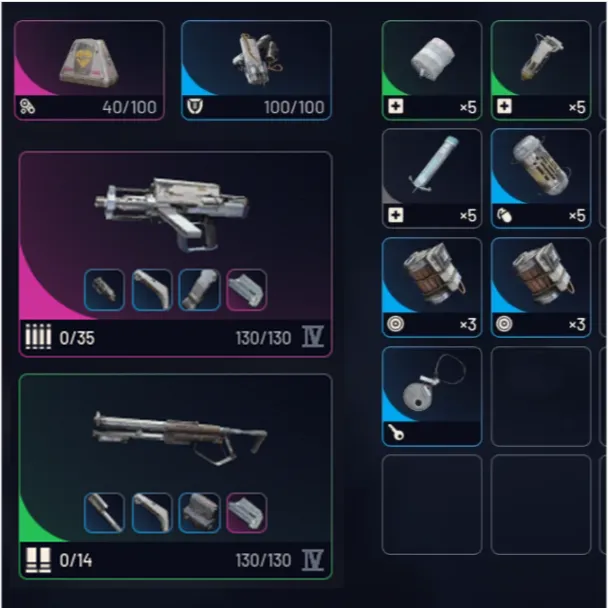Select the rifle's pink magazine attachment slot
The width and height of the screenshot is (608, 608).
tap(247, 290)
